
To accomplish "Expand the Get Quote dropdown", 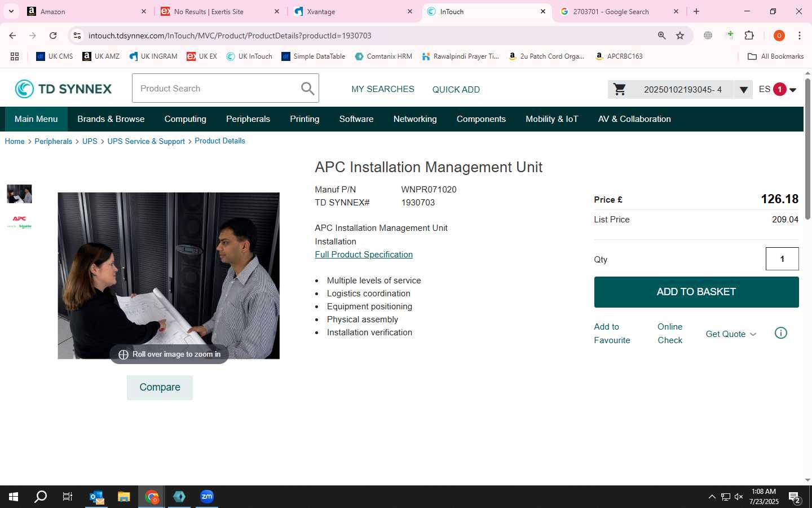I will pos(731,334).
